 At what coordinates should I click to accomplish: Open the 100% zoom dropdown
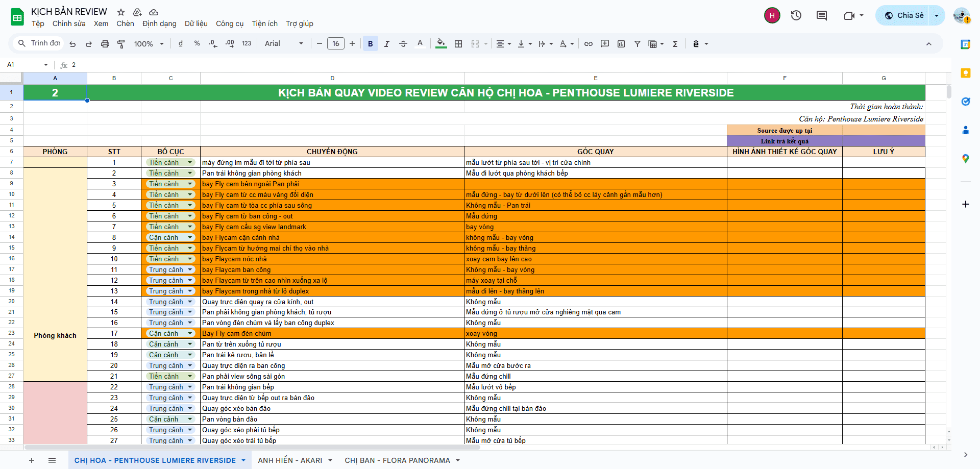tap(149, 44)
